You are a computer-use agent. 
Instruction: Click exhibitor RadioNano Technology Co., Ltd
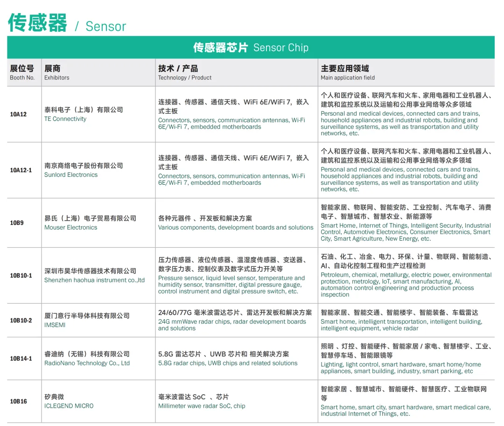87,363
